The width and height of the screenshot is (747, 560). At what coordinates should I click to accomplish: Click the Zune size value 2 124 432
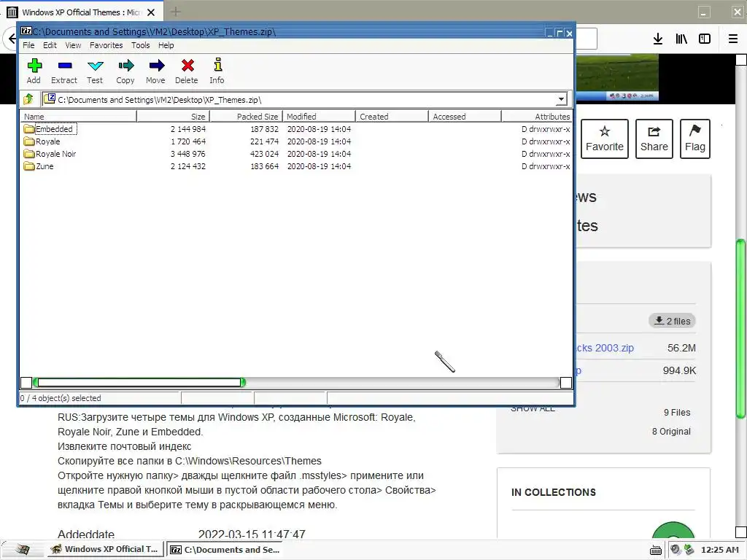[x=188, y=166]
